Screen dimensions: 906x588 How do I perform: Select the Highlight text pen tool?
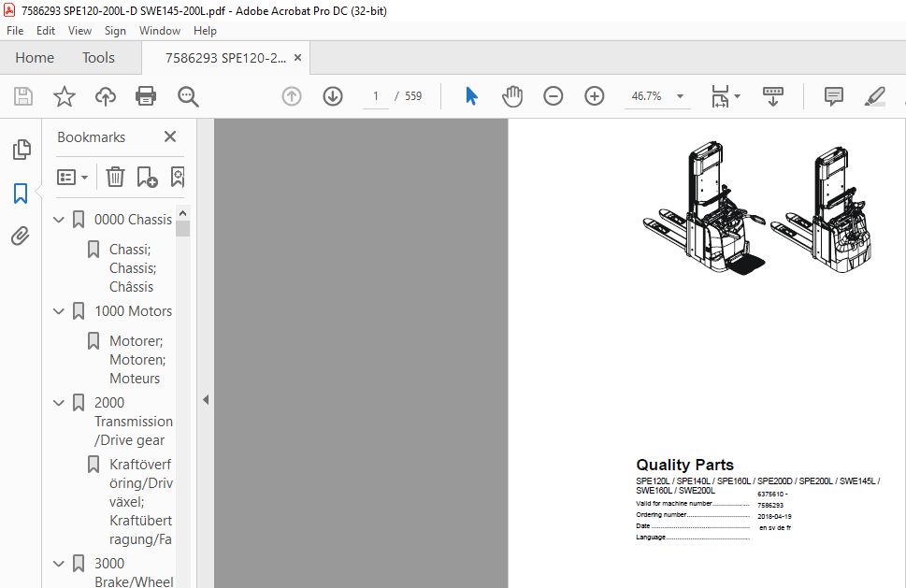click(x=875, y=96)
